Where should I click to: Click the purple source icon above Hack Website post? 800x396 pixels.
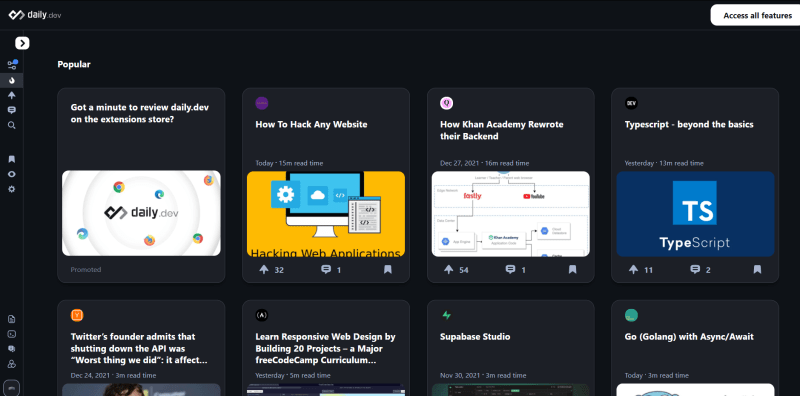262,103
